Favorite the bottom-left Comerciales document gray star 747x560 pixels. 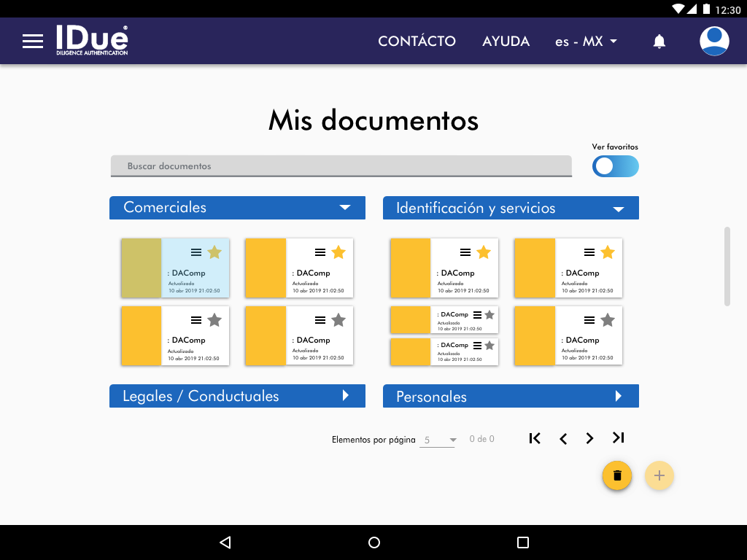tap(214, 319)
